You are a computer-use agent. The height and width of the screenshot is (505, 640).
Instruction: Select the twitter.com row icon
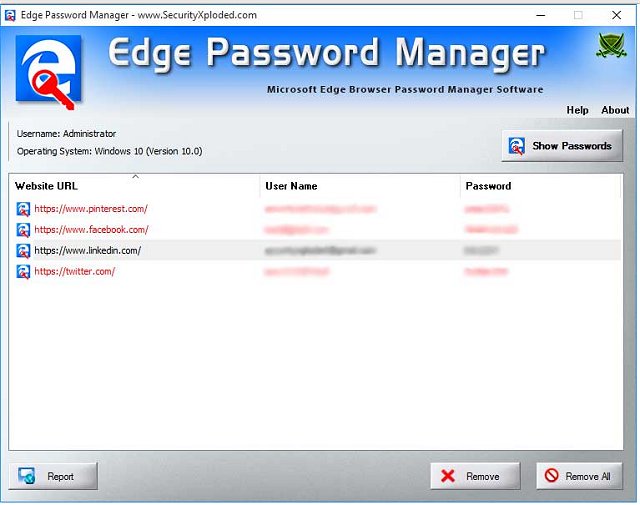(x=23, y=271)
